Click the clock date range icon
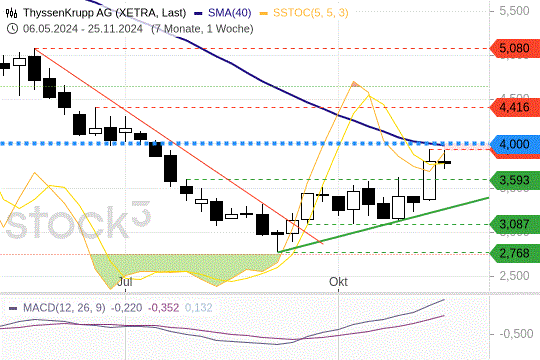Screen dimensions: 540x360 tap(12, 29)
